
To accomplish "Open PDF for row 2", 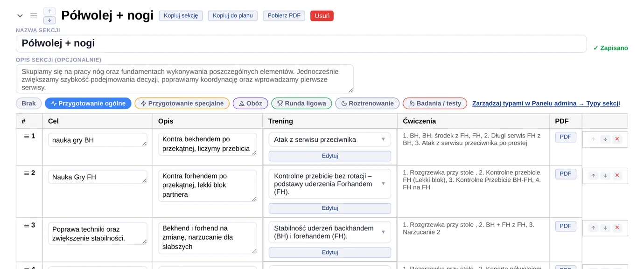I will [566, 174].
